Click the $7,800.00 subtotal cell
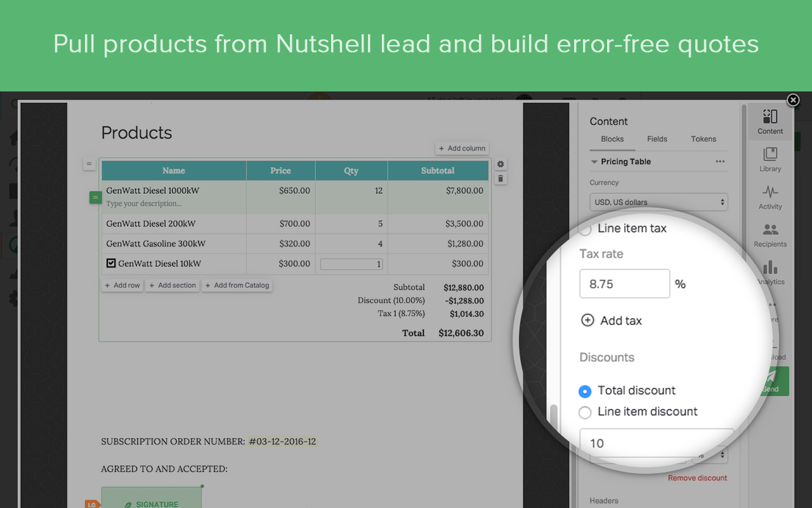The image size is (812, 508). pyautogui.click(x=464, y=190)
